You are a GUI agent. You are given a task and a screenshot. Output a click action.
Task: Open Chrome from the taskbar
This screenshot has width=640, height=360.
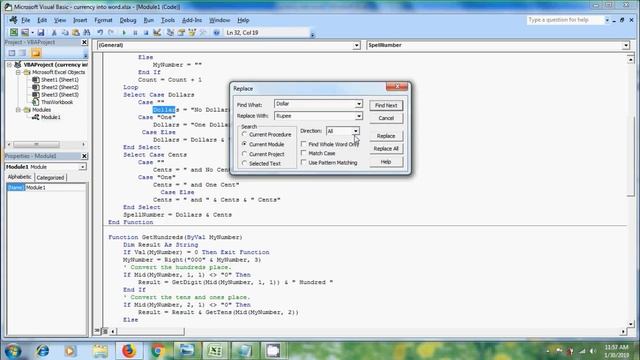158,350
